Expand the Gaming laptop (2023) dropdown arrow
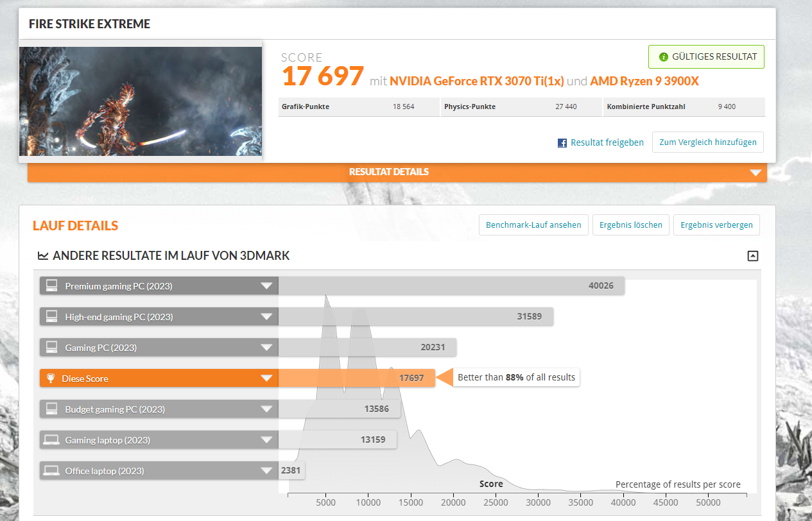812x521 pixels. [x=266, y=440]
